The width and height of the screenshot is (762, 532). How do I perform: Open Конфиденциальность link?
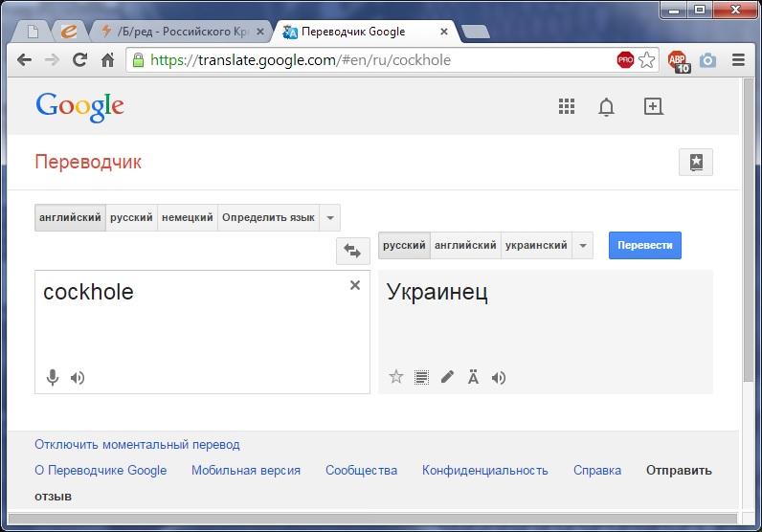point(485,471)
